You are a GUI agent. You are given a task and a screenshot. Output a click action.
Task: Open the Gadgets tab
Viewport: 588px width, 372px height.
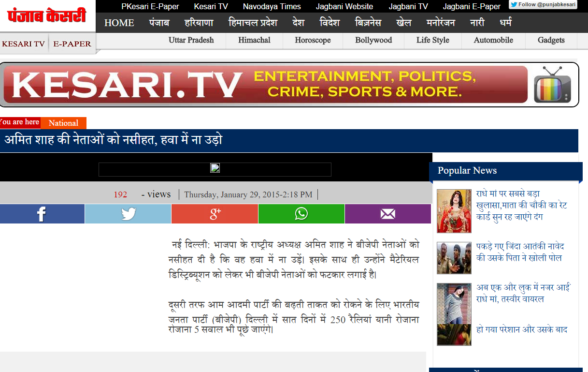click(551, 40)
